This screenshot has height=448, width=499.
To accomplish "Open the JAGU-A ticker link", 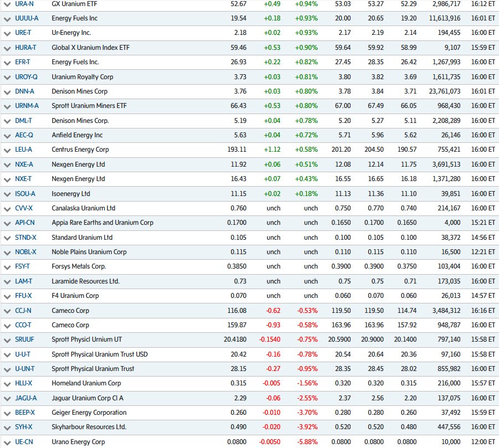I will tap(26, 398).
